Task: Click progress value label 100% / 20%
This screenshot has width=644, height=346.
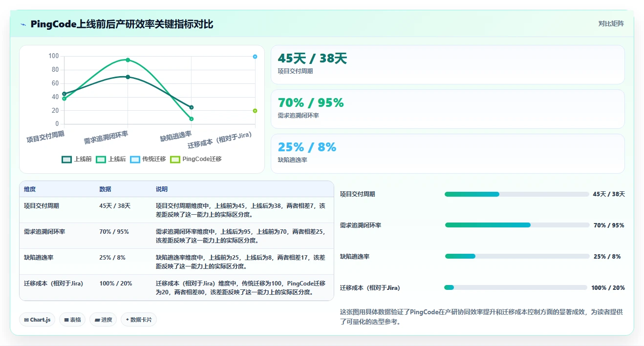Action: [x=608, y=288]
